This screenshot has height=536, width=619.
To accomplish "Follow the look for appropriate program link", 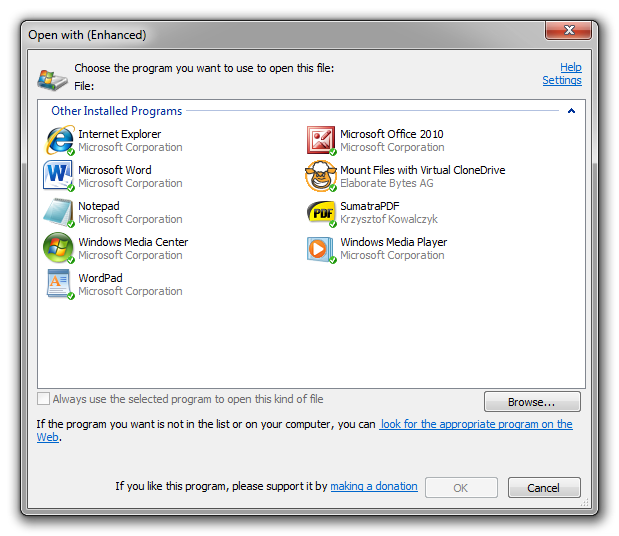I will pos(476,424).
